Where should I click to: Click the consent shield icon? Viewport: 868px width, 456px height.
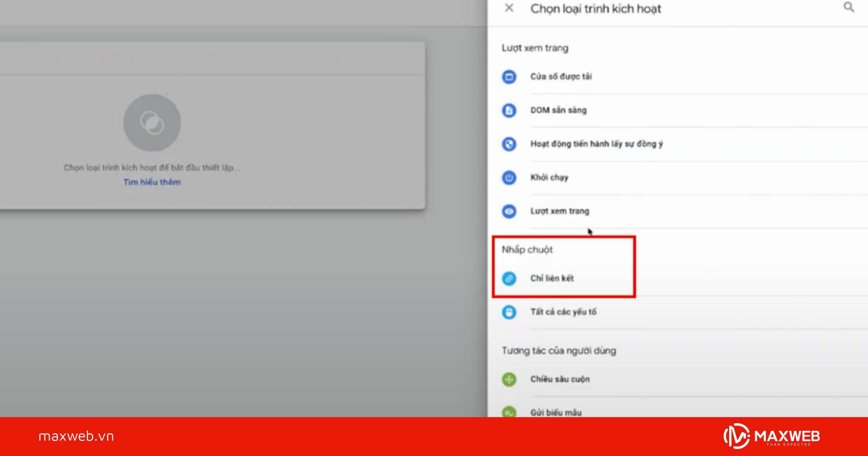click(x=509, y=144)
